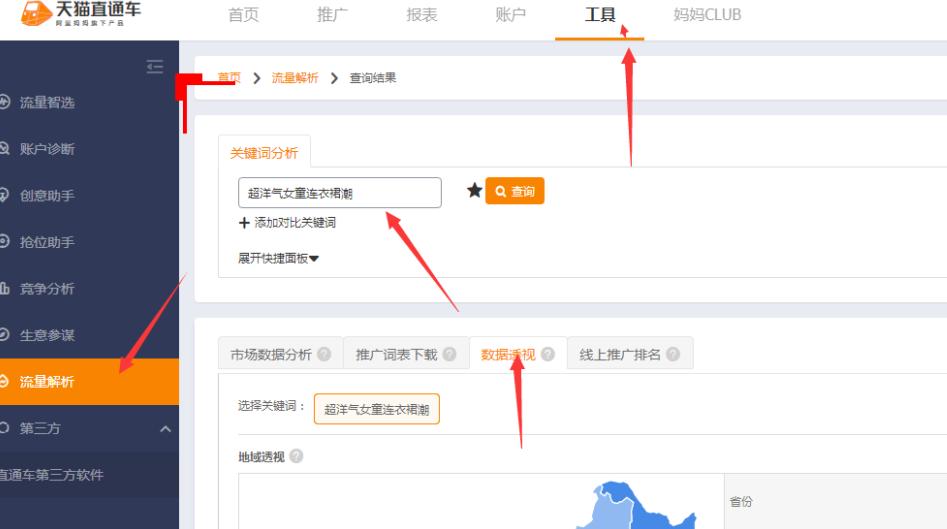Click the 账户诊断 sidebar icon

pyautogui.click(x=4, y=149)
